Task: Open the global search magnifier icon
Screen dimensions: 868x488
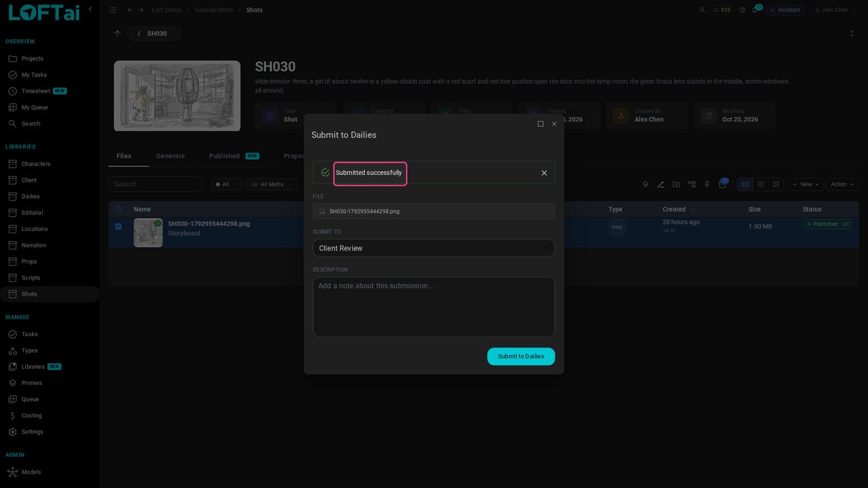Action: 703,10
